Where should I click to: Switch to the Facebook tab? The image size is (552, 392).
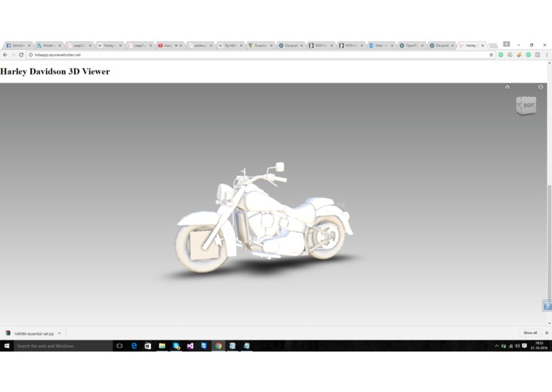(17, 46)
